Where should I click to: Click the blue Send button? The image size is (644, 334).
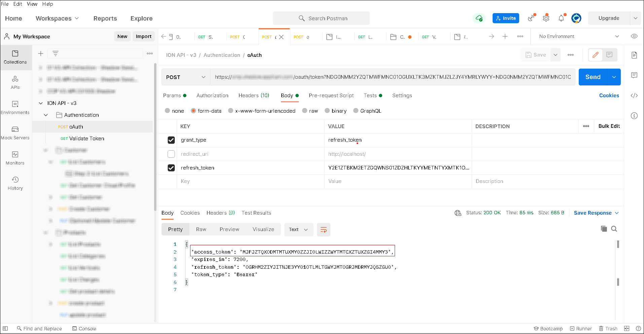(x=593, y=77)
